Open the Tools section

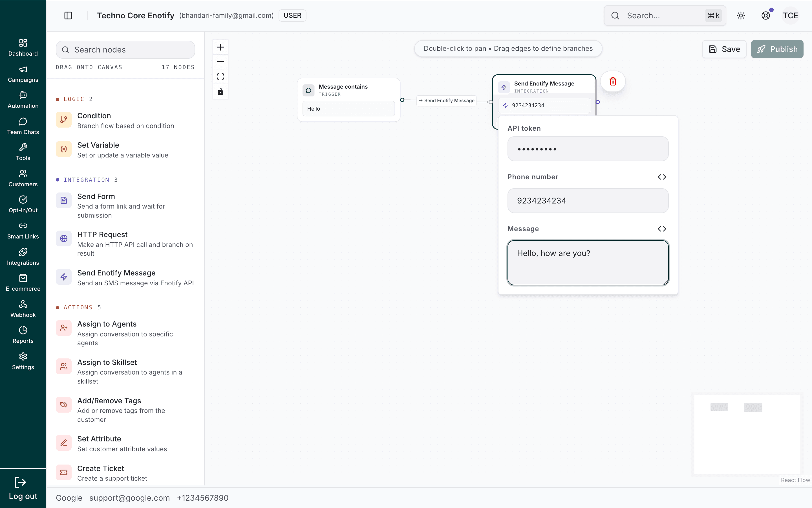point(23,152)
